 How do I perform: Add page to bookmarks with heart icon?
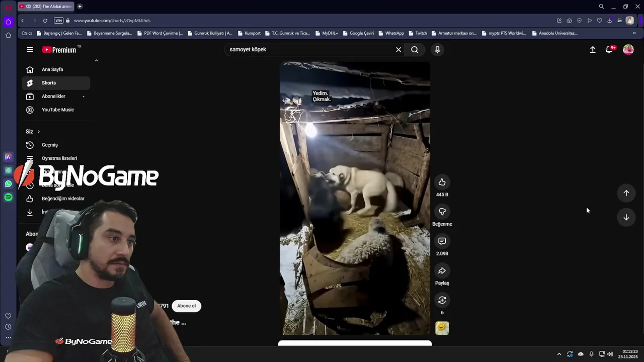pos(599,21)
